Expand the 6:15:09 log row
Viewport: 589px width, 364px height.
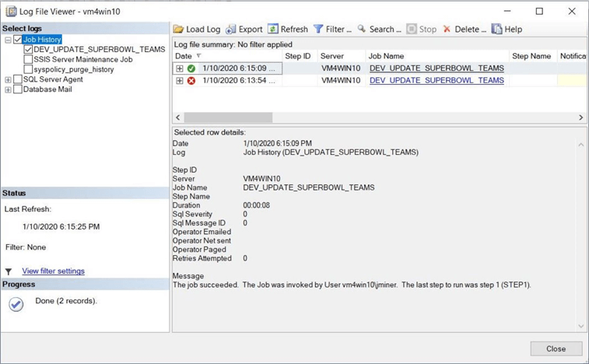tap(180, 68)
